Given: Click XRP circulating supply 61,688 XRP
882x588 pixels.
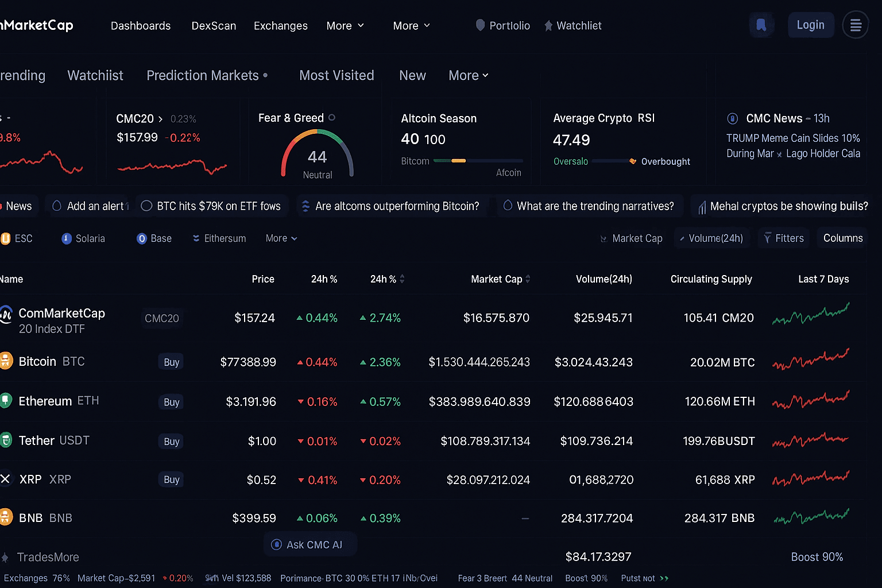Looking at the screenshot, I should 725,480.
